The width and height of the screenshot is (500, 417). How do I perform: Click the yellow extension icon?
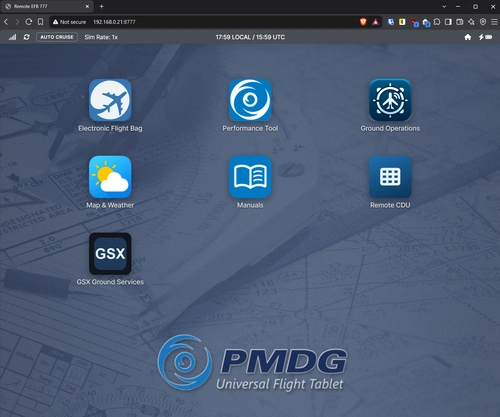[x=402, y=22]
